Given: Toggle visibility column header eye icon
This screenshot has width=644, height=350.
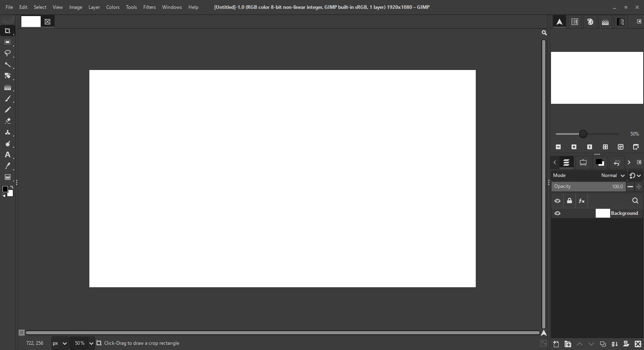Looking at the screenshot, I should click(557, 201).
